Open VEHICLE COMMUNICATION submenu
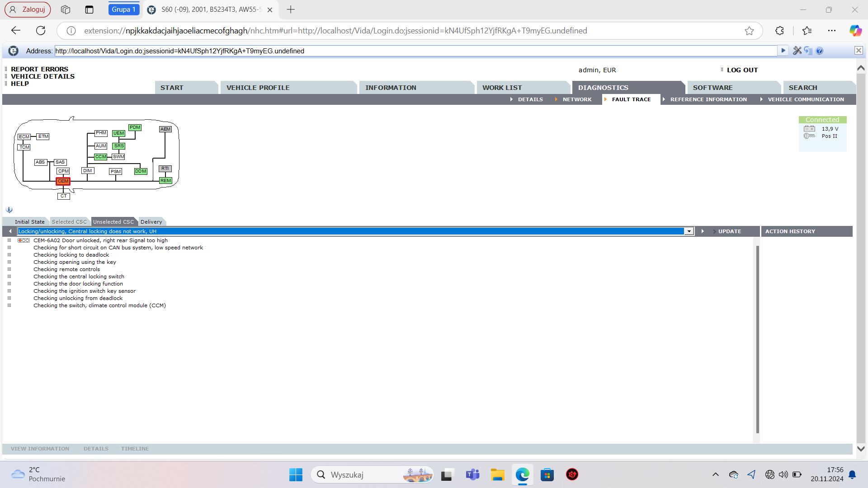Image resolution: width=868 pixels, height=488 pixels. pyautogui.click(x=806, y=99)
